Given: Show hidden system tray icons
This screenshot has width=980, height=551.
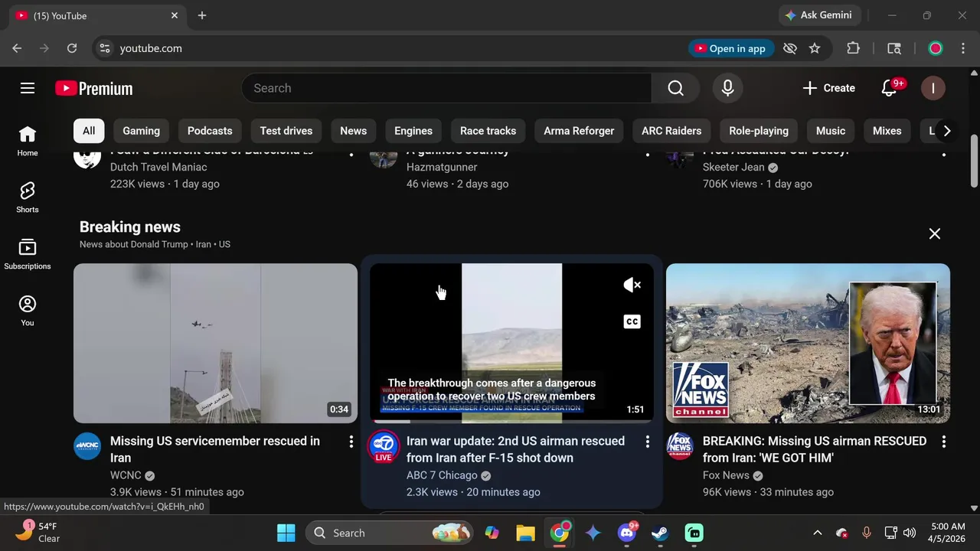Looking at the screenshot, I should (817, 533).
